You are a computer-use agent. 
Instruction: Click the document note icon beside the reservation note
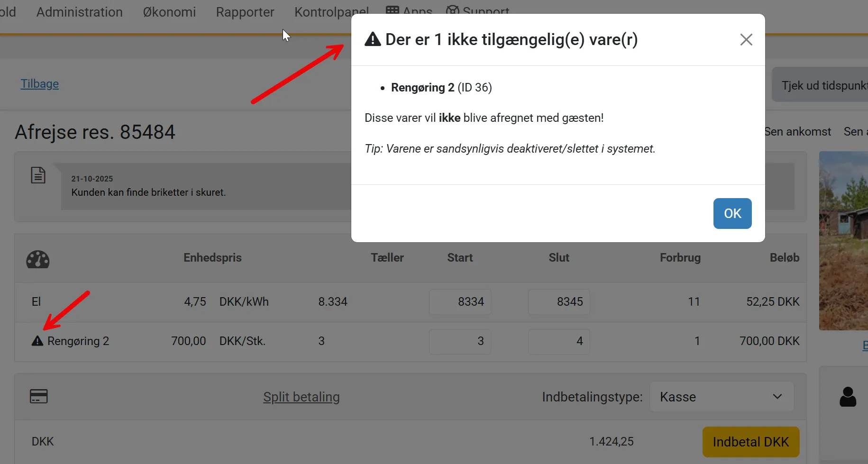pyautogui.click(x=38, y=175)
